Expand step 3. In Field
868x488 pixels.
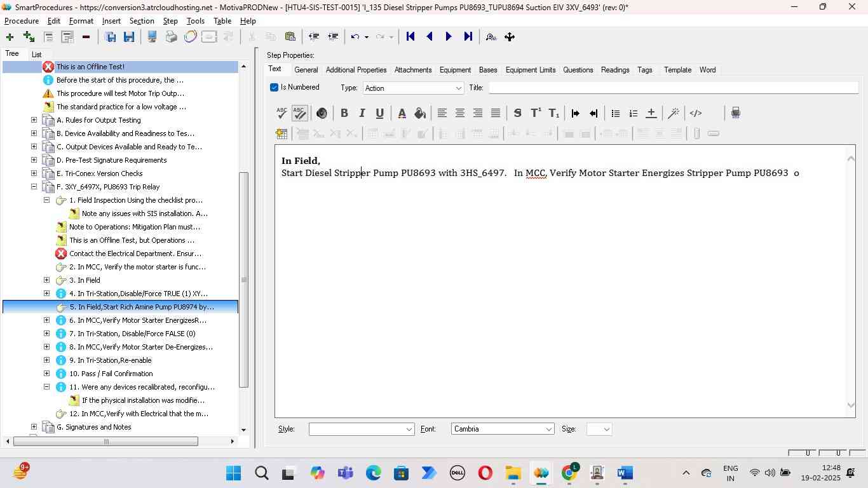point(46,280)
